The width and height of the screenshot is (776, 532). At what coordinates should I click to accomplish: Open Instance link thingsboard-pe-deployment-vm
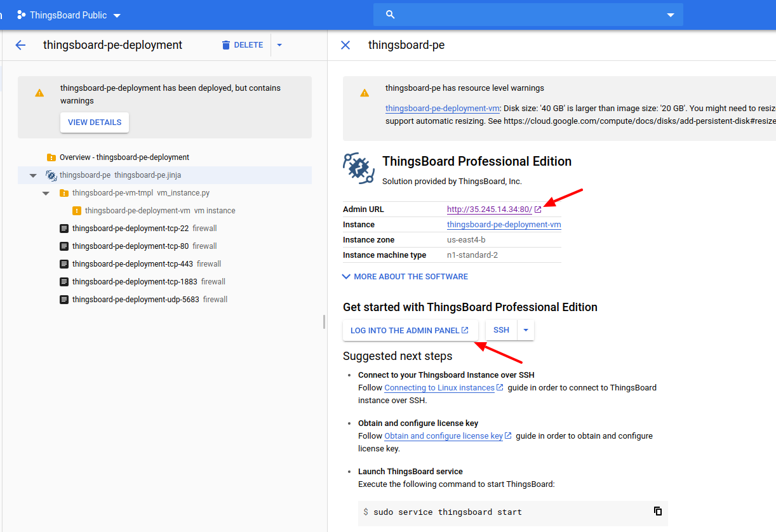504,225
